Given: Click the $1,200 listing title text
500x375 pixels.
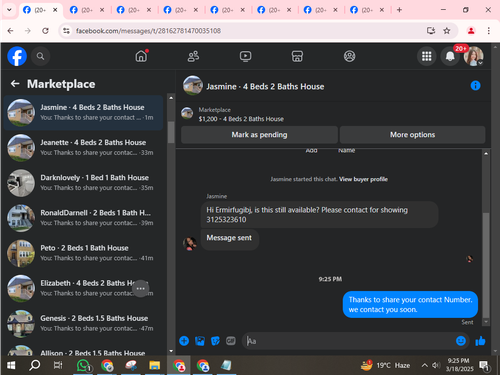Looking at the screenshot, I should (x=241, y=119).
